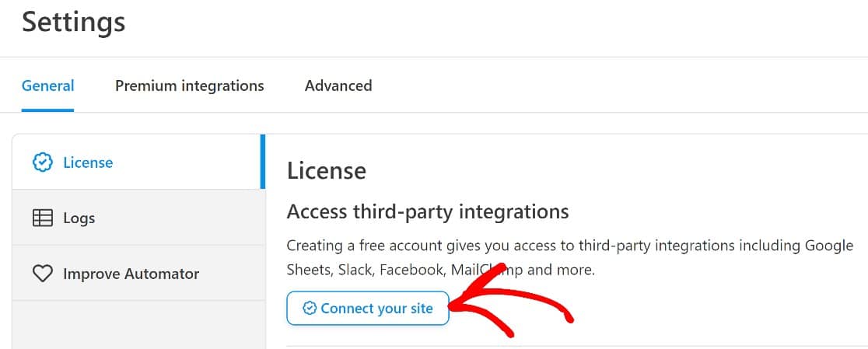The width and height of the screenshot is (868, 349).
Task: Click the Access third-party integrations subheading
Action: click(428, 211)
